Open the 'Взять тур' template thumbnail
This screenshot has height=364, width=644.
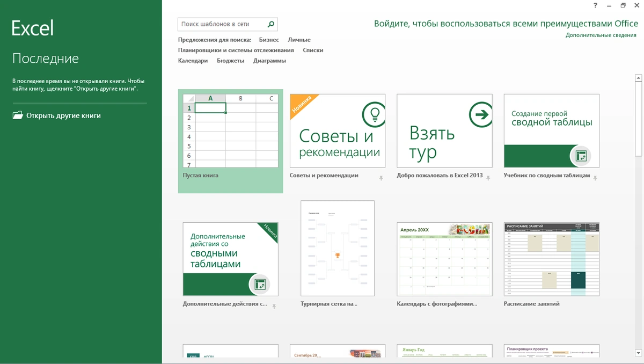(445, 131)
